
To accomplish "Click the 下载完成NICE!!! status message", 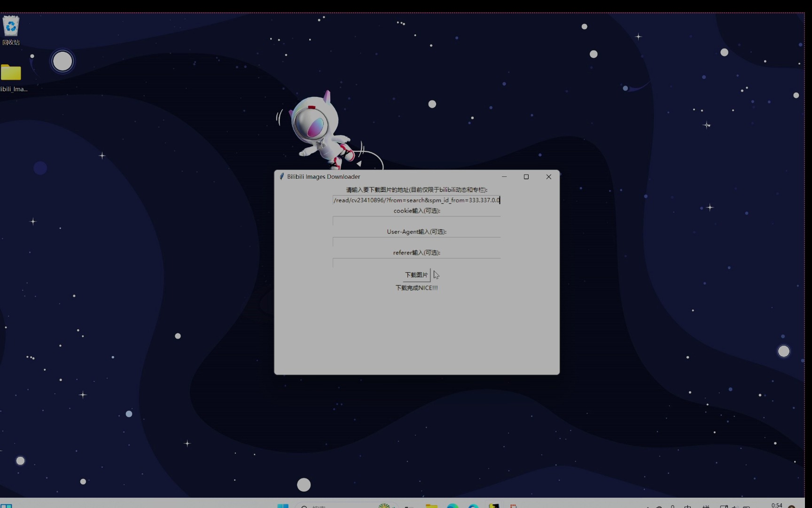I will (416, 288).
